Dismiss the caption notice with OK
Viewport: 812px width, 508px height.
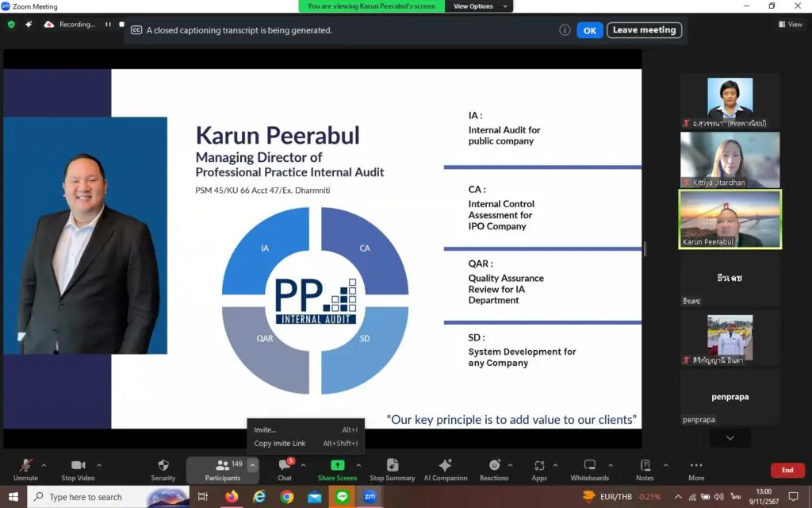tap(590, 31)
